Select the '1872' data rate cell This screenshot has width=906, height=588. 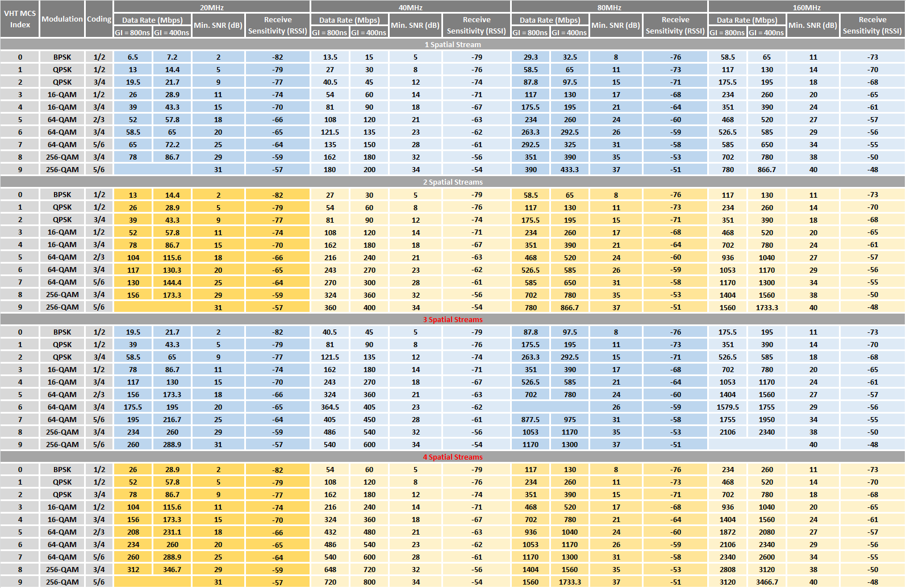(x=728, y=532)
